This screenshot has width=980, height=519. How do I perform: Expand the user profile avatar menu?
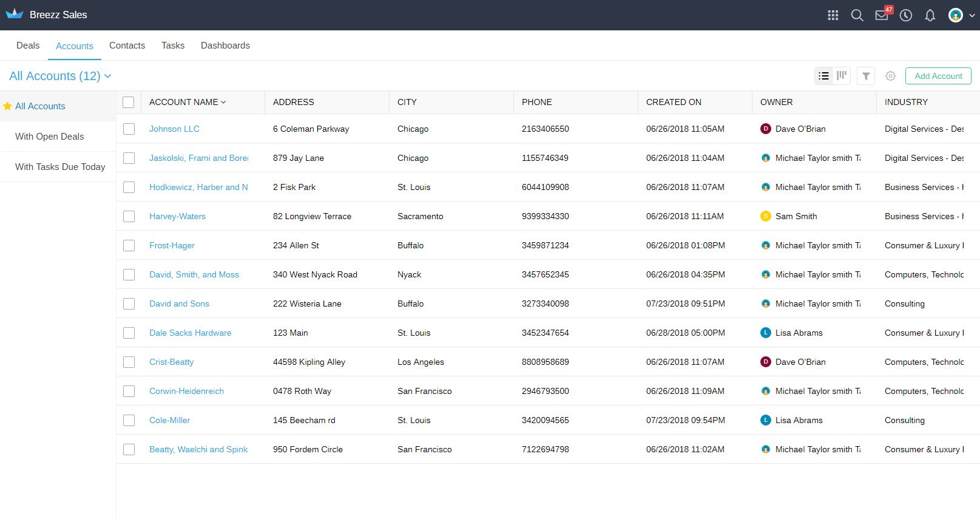coord(961,15)
